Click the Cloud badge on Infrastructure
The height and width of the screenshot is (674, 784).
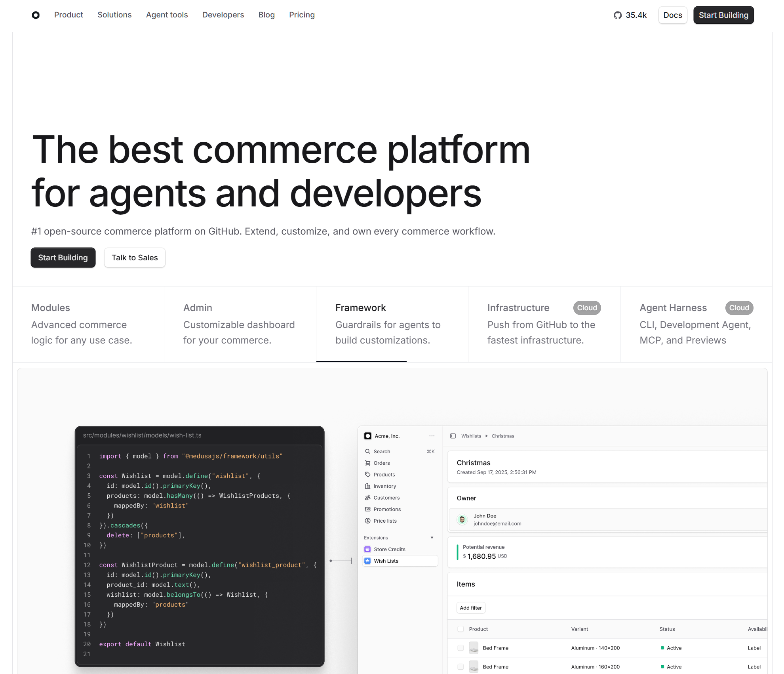pyautogui.click(x=587, y=308)
